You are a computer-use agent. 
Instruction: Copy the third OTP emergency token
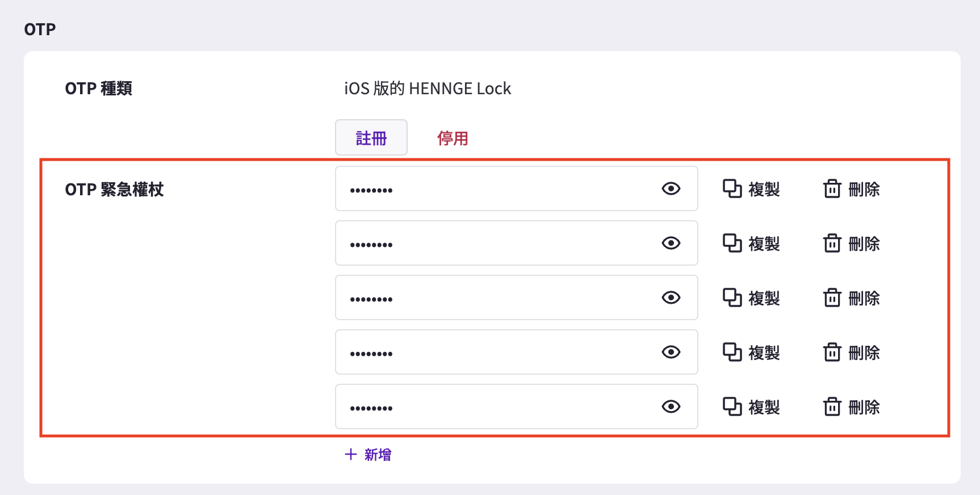751,298
